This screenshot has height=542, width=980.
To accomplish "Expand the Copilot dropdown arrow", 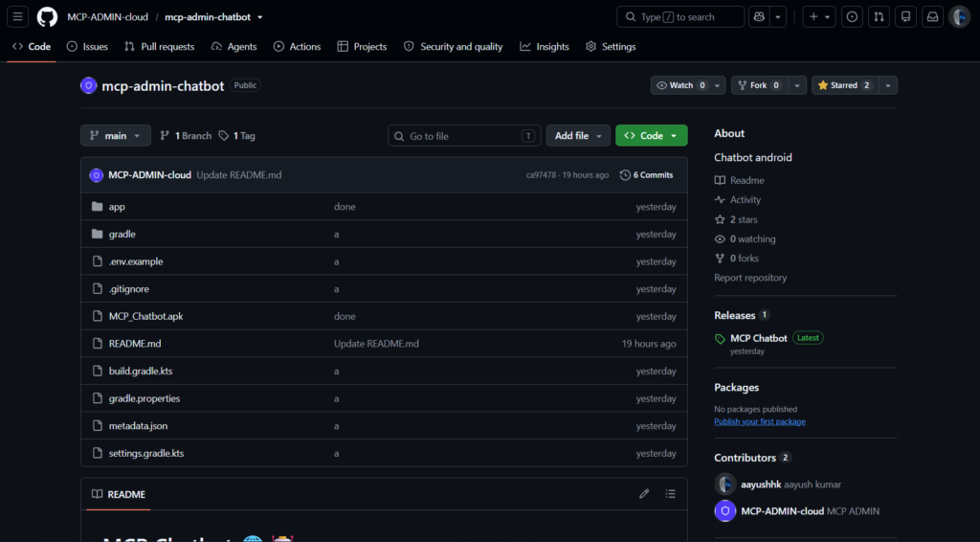I will click(x=777, y=17).
